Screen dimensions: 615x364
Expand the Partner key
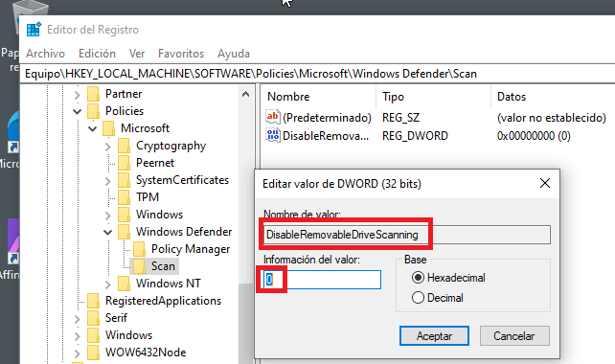(78, 95)
